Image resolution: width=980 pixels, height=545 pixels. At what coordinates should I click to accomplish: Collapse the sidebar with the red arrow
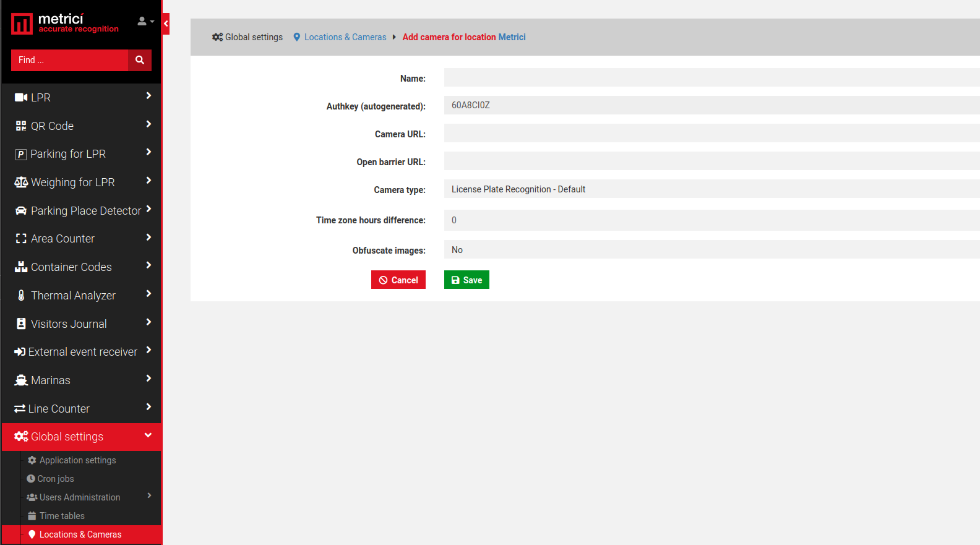click(x=166, y=24)
